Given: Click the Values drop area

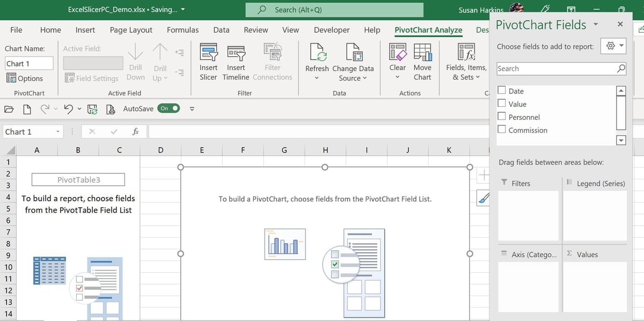Looking at the screenshot, I should 595,287.
